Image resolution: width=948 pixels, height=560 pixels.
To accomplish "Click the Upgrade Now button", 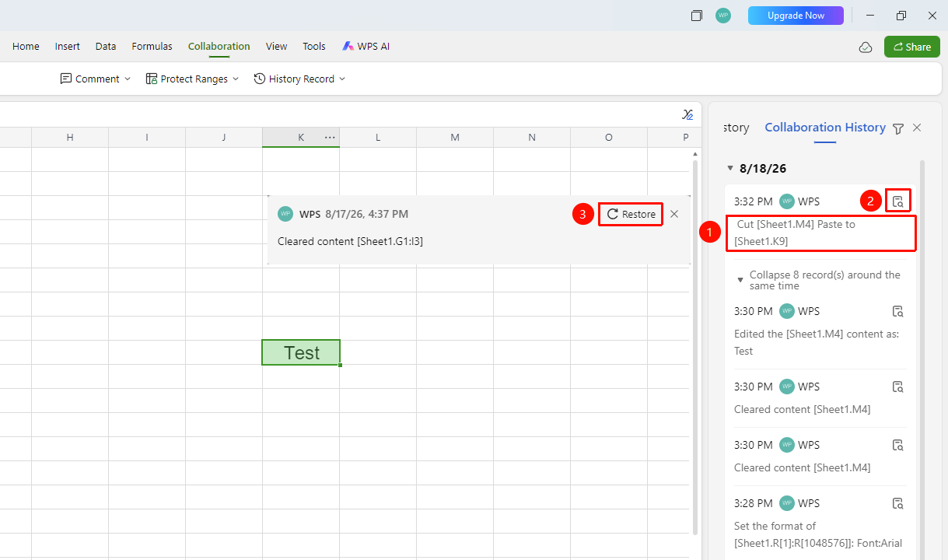I will (x=796, y=16).
